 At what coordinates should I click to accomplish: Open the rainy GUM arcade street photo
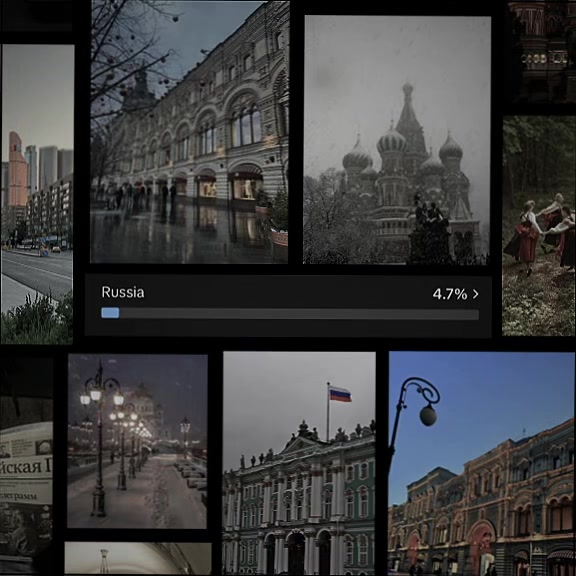click(x=189, y=132)
